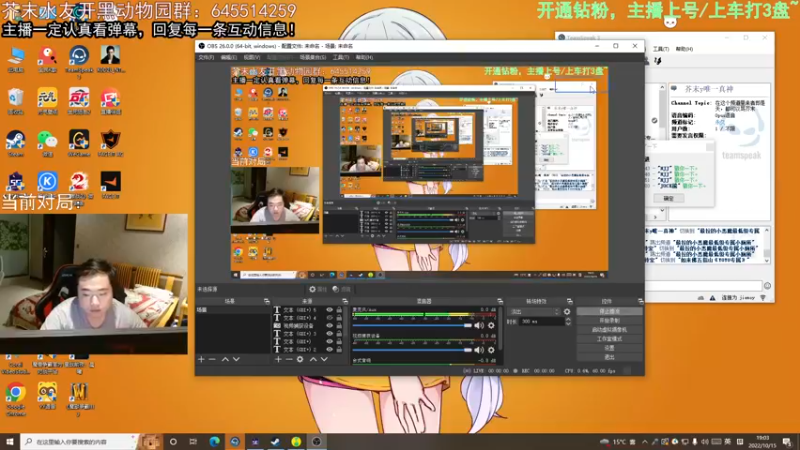Open the TeamSpeak 3 desktop shortcut
The width and height of the screenshot is (800, 450).
click(79, 61)
